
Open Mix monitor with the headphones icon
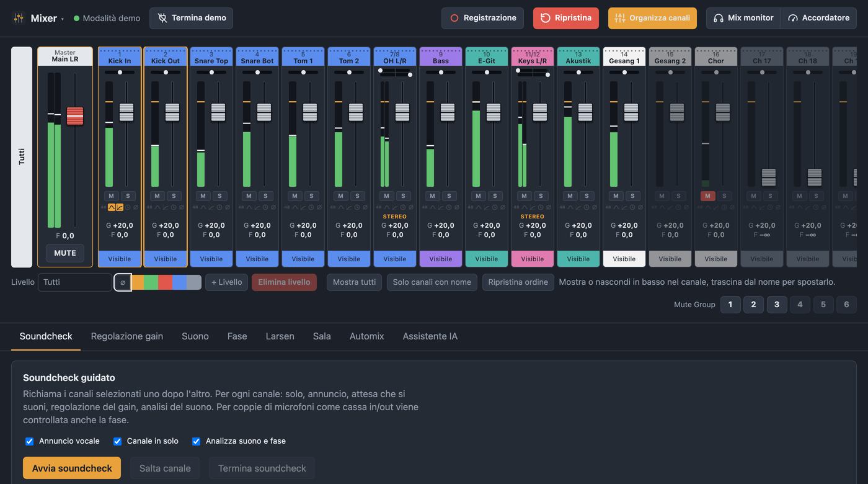pyautogui.click(x=743, y=18)
